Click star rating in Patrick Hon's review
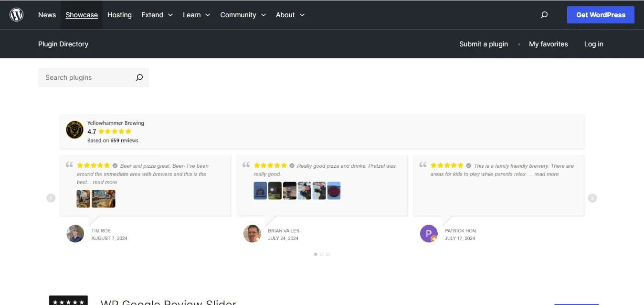 [x=447, y=165]
